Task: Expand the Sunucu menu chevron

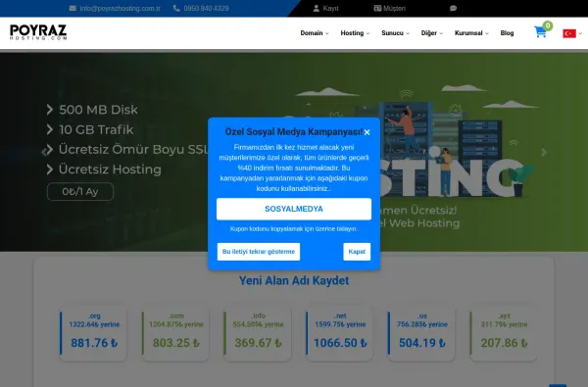Action: point(408,33)
